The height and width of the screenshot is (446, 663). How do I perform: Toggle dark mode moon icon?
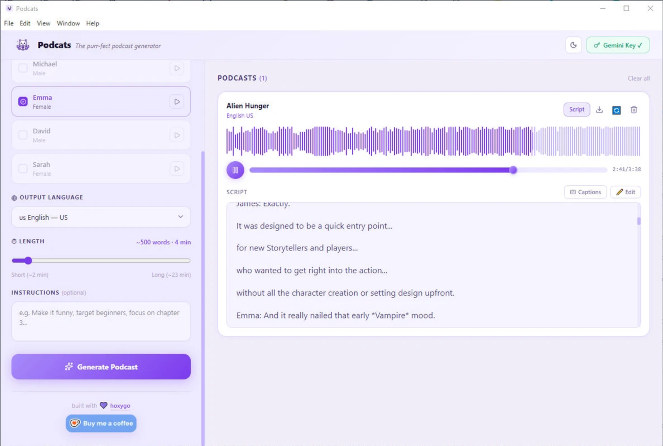(573, 45)
